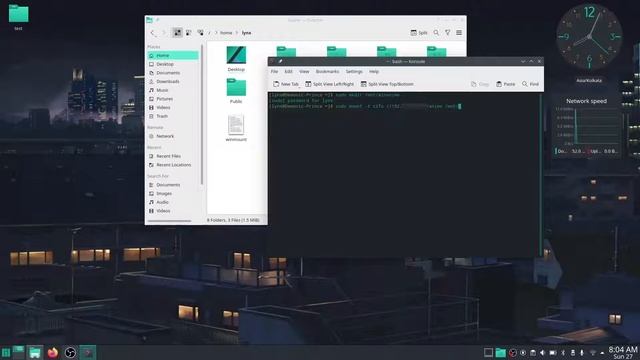Click the Wi-Fi network icon in system tray
Viewport: 640px width, 360px height.
(x=592, y=353)
